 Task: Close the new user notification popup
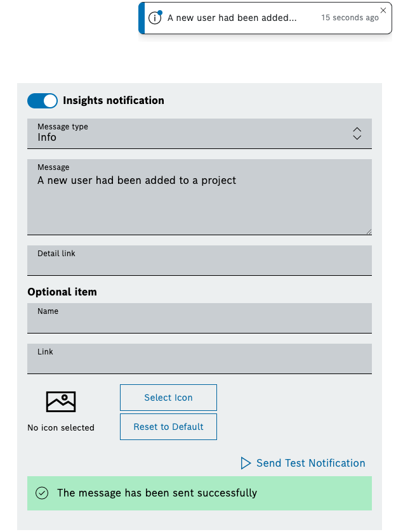(383, 10)
